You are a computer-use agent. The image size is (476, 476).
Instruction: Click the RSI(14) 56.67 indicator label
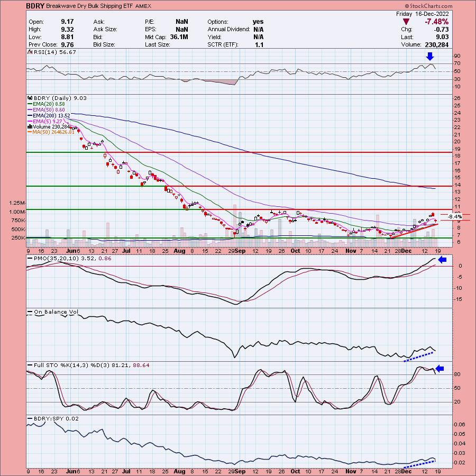[x=55, y=52]
